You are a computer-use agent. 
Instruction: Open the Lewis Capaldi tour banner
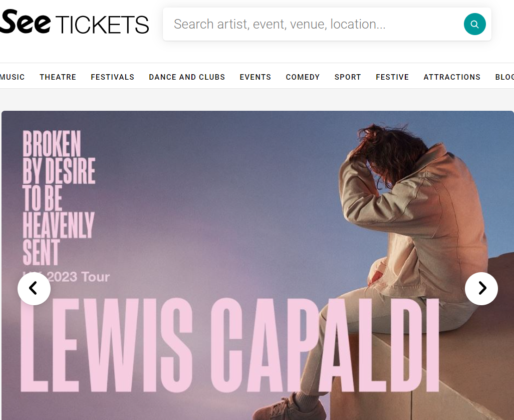(x=258, y=265)
